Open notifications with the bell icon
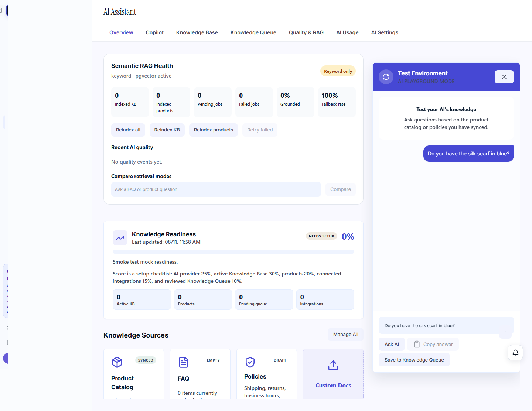Viewport: 532px width, 411px height. click(x=515, y=353)
